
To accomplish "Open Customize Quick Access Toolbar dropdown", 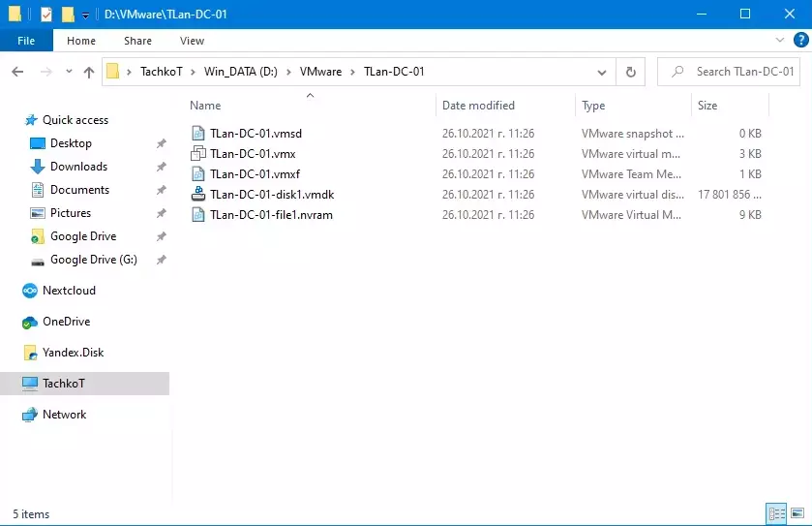I will tap(85, 15).
